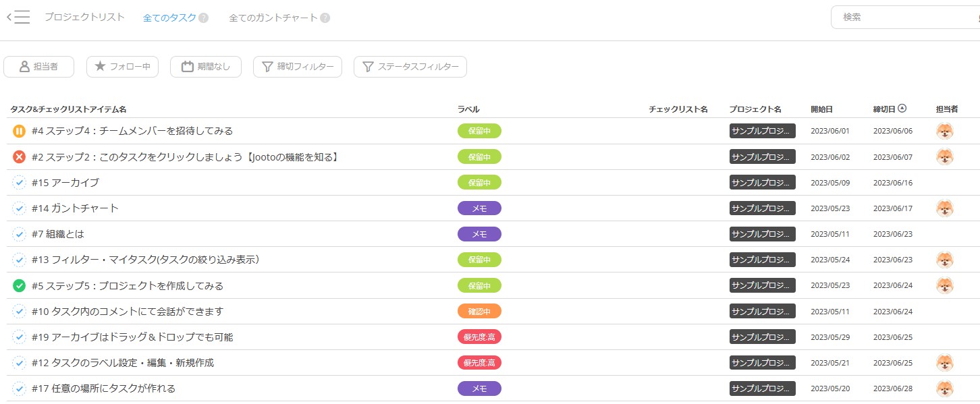Click the back arrow hamburger menu icon
The width and height of the screenshot is (980, 404).
(18, 18)
